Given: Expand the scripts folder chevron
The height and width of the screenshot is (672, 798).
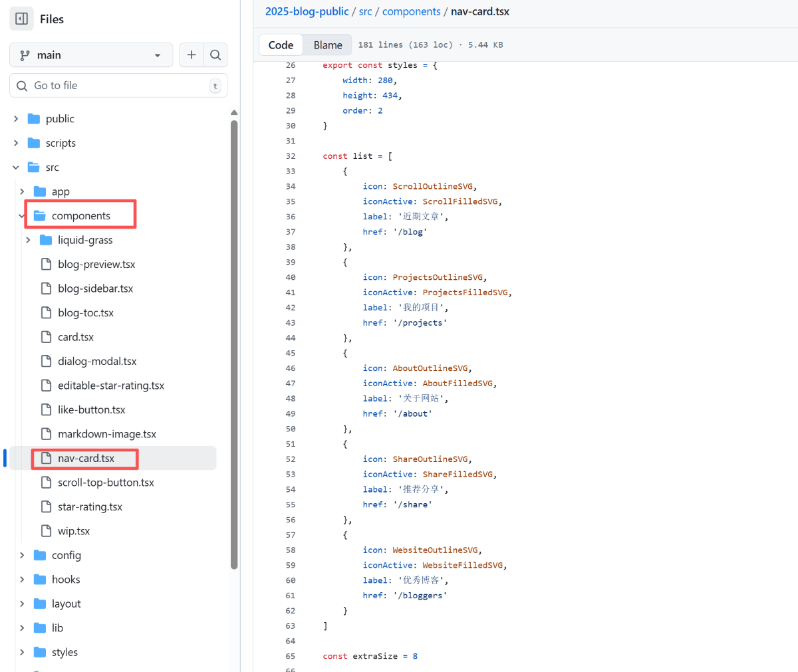Looking at the screenshot, I should [16, 143].
